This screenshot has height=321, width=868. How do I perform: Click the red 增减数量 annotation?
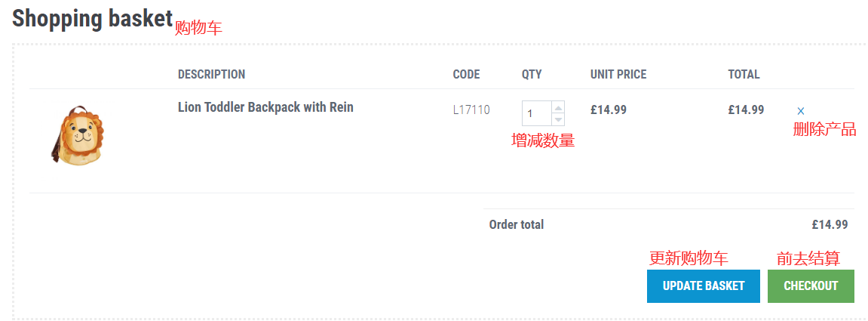pos(543,140)
